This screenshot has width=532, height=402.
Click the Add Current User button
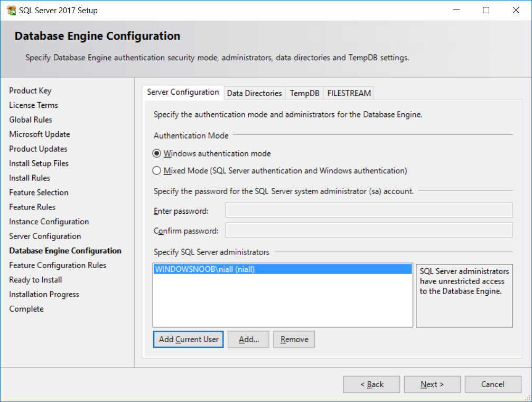point(188,340)
